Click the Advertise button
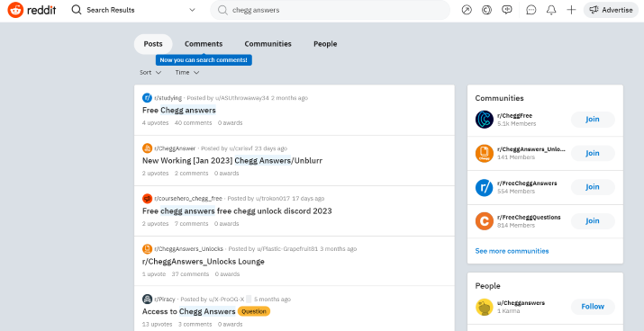The height and width of the screenshot is (331, 644). coord(611,10)
